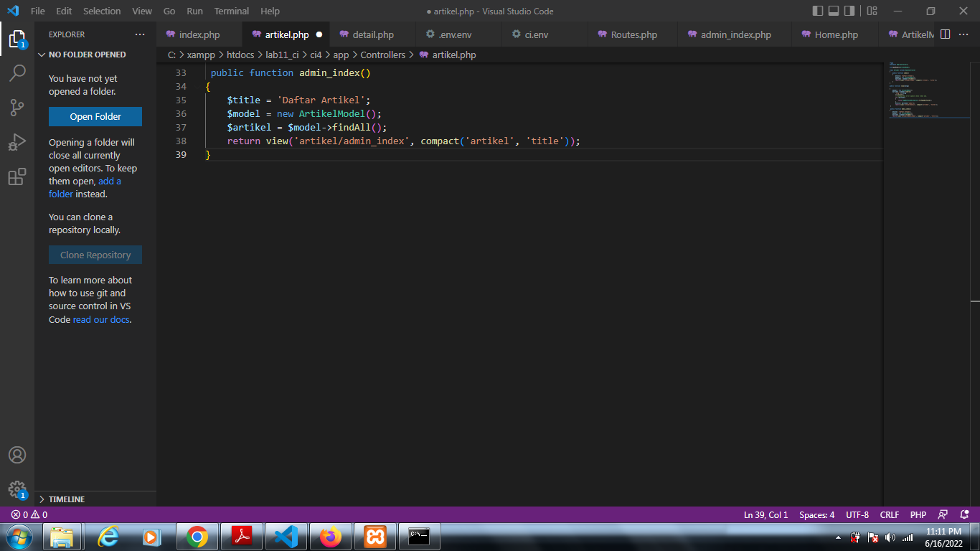This screenshot has height=551, width=980.
Task: Open the Explorer view in the Activity Bar
Action: pyautogui.click(x=17, y=41)
